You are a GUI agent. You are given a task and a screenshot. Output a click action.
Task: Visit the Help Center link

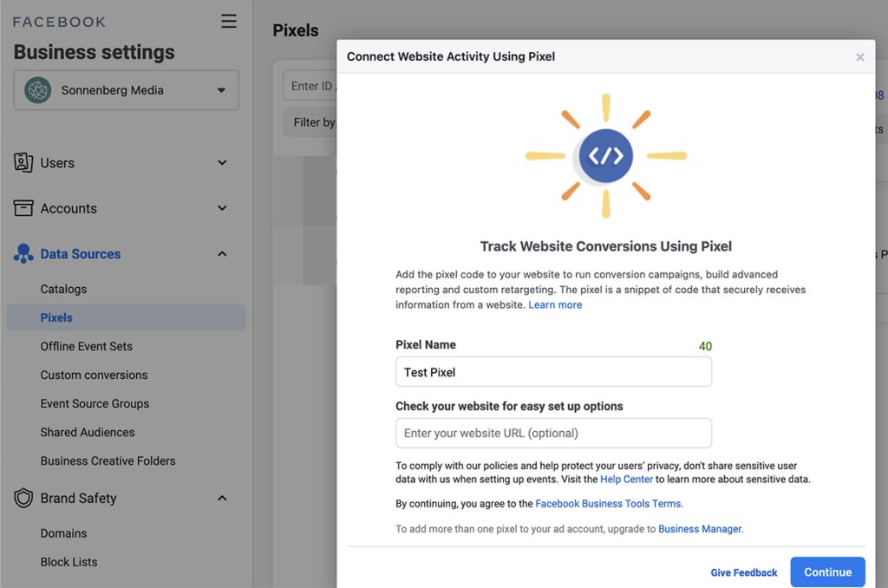(626, 479)
